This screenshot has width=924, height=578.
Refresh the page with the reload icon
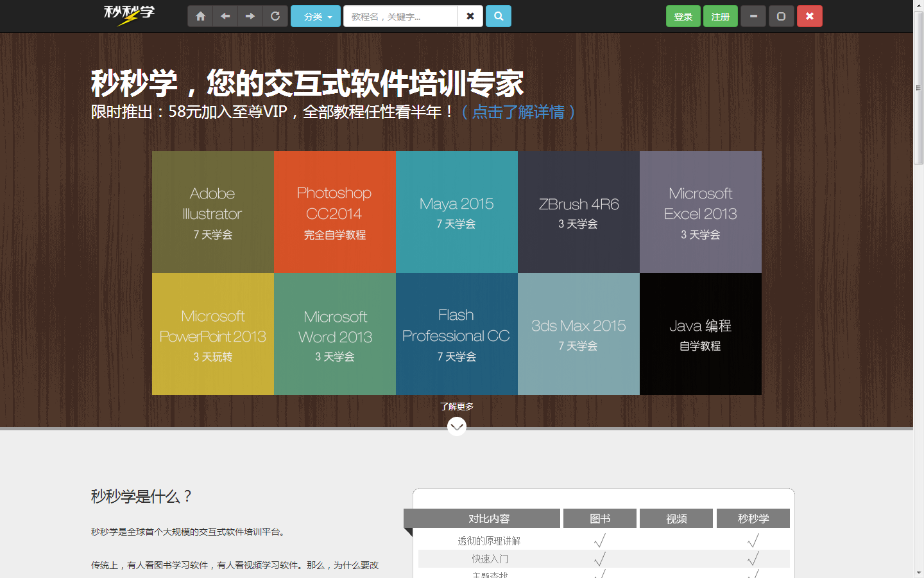[275, 15]
